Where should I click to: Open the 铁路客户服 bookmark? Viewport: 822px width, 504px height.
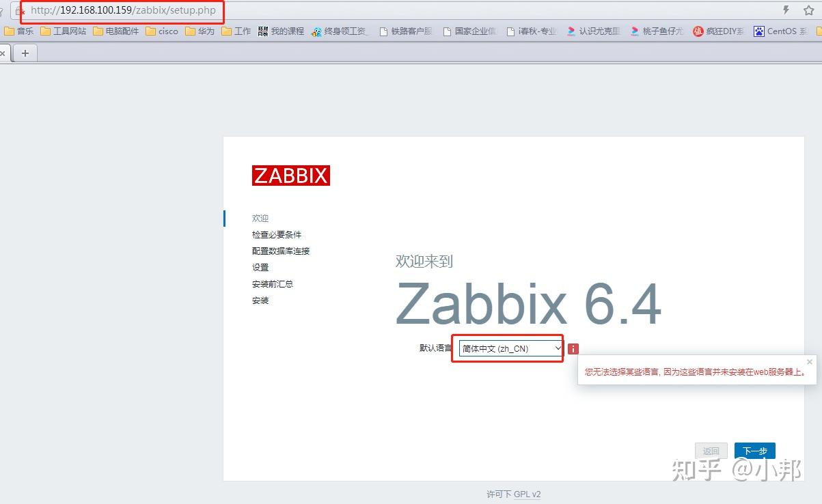point(406,31)
